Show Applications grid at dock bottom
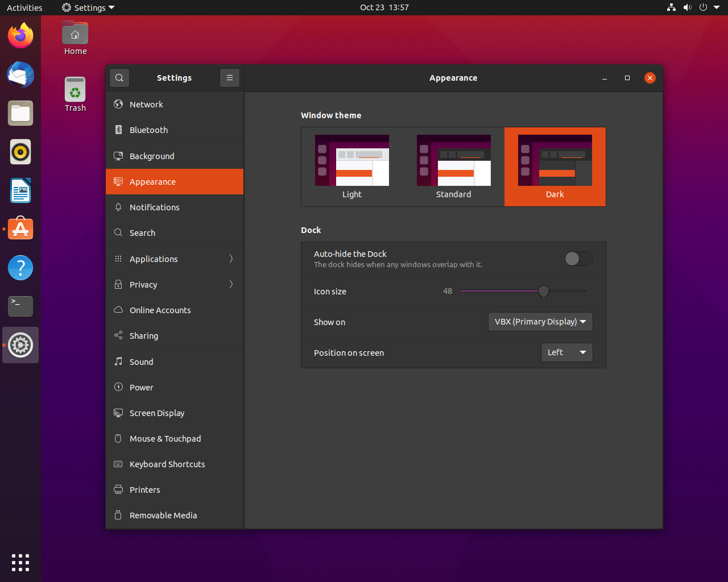Screen dimensions: 728x582 pyautogui.click(x=20, y=562)
